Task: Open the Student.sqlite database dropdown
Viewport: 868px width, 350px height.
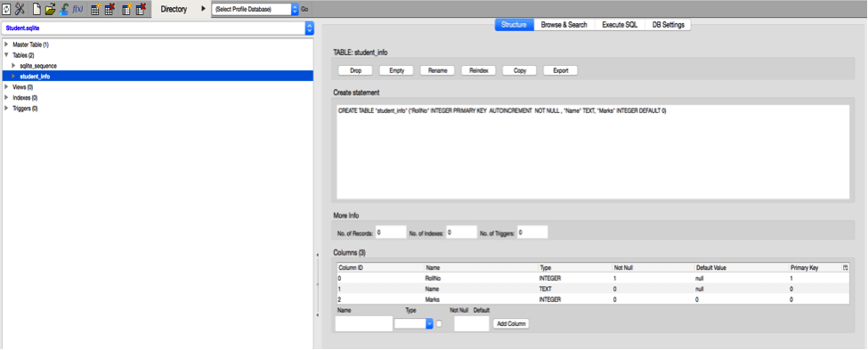Action: (158, 28)
